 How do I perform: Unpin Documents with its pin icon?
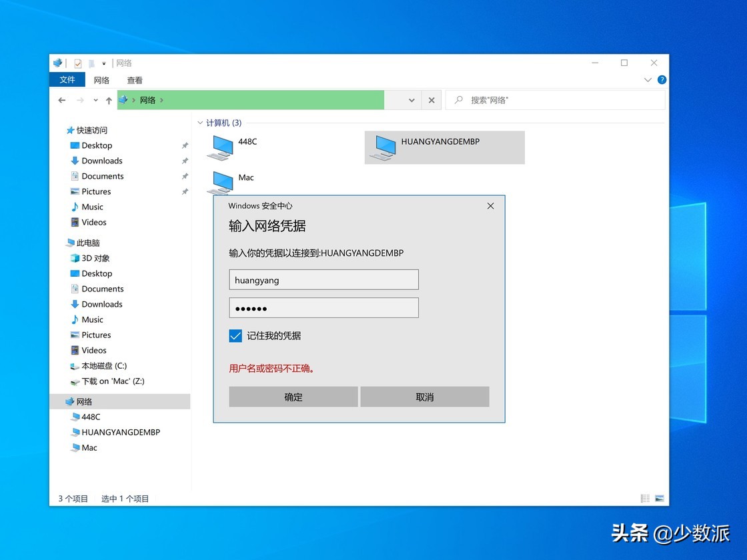[x=185, y=176]
